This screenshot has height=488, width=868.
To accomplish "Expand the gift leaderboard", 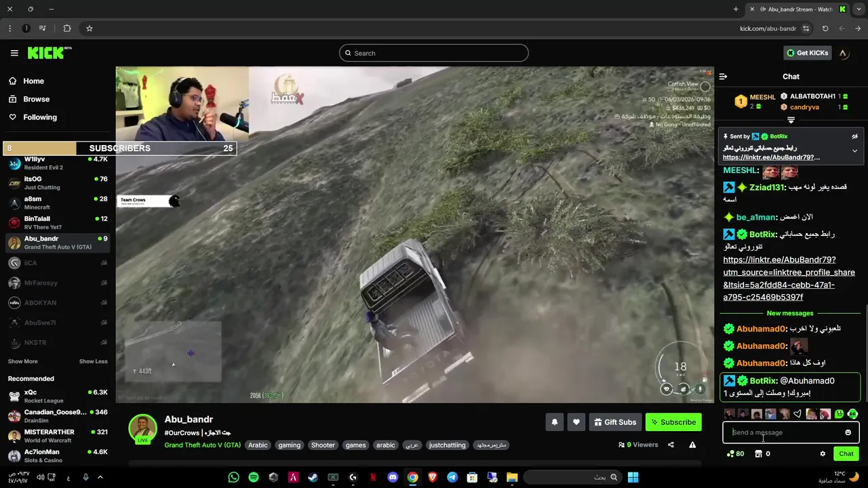I will 791,120.
